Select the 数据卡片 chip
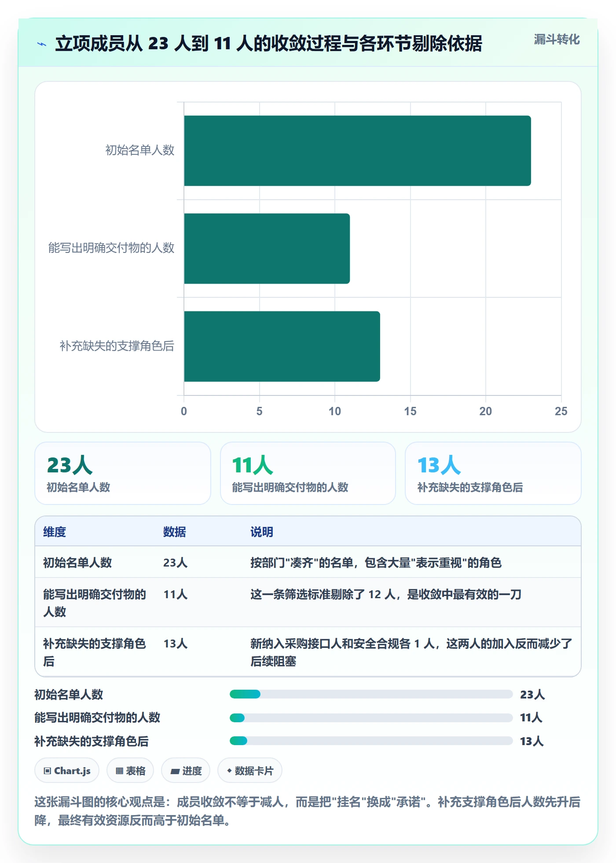This screenshot has width=616, height=863. [250, 770]
